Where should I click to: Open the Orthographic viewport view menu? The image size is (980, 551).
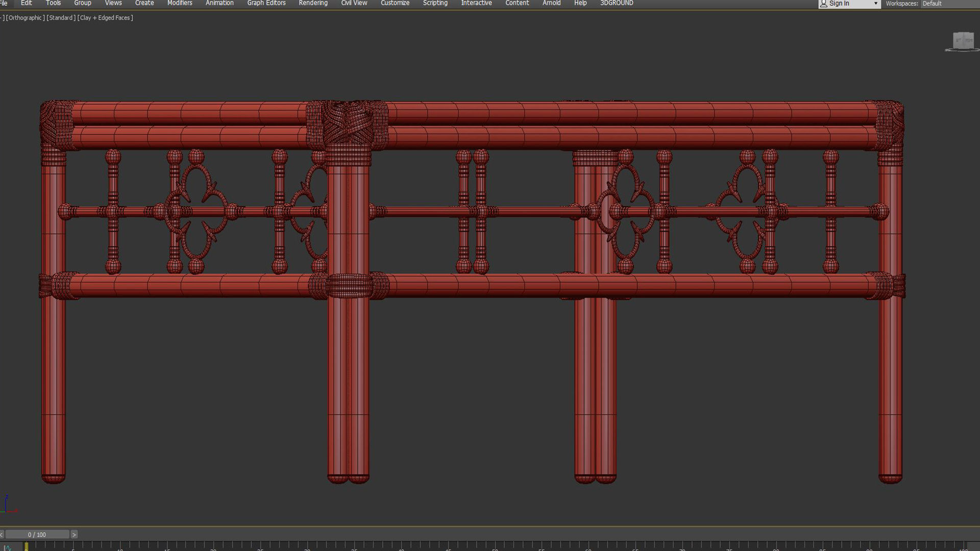pos(24,18)
